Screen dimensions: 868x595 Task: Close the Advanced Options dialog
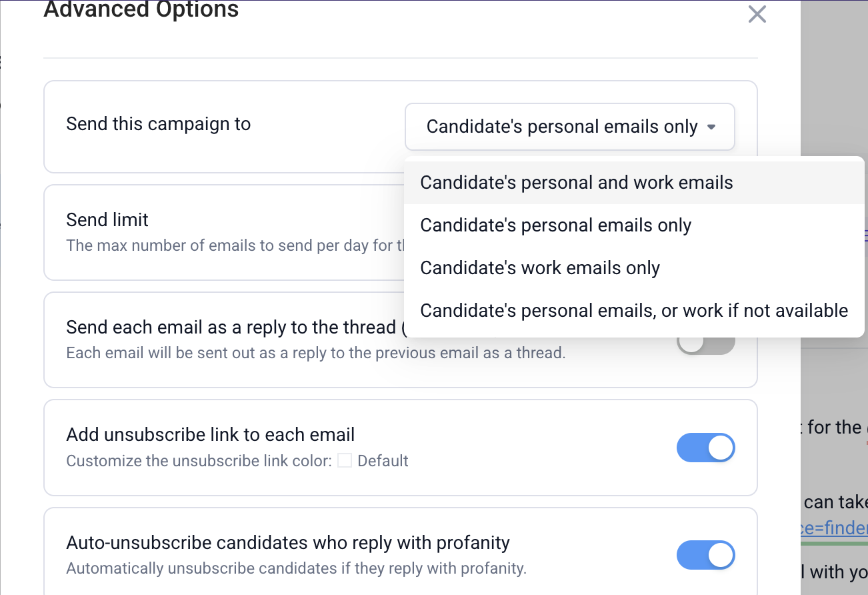(x=757, y=14)
